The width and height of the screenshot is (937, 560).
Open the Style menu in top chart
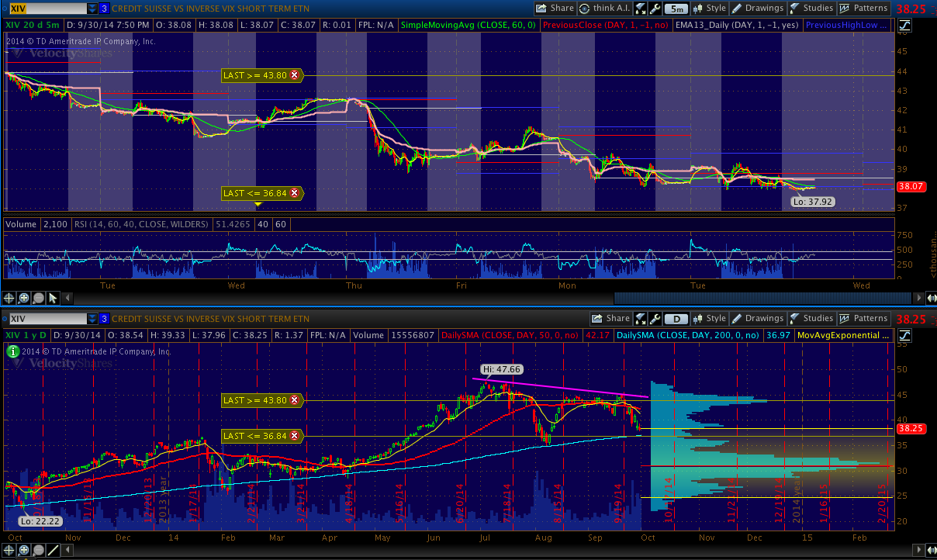tap(709, 9)
